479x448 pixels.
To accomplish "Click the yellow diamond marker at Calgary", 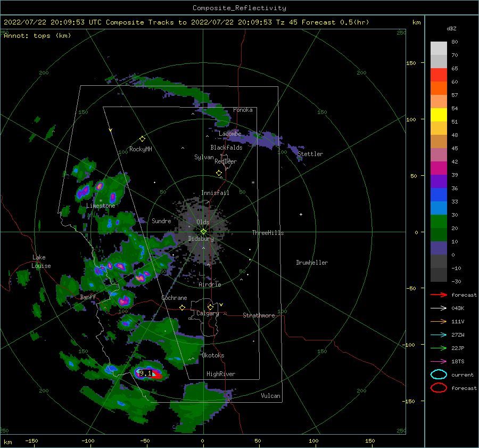I will (210, 307).
